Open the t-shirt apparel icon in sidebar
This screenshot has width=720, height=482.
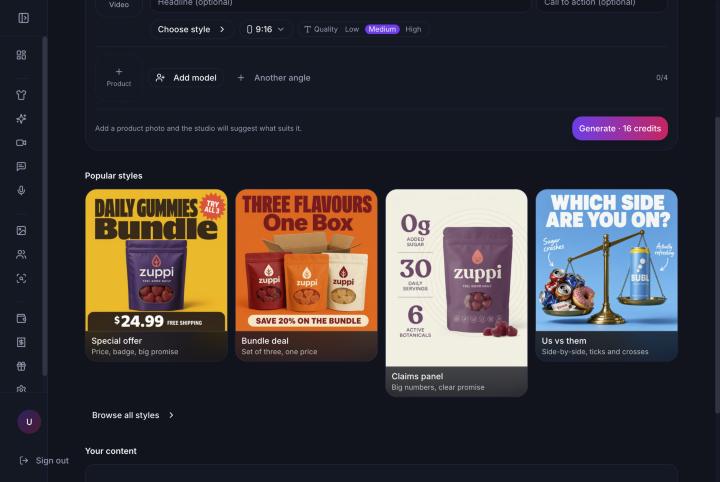21,95
